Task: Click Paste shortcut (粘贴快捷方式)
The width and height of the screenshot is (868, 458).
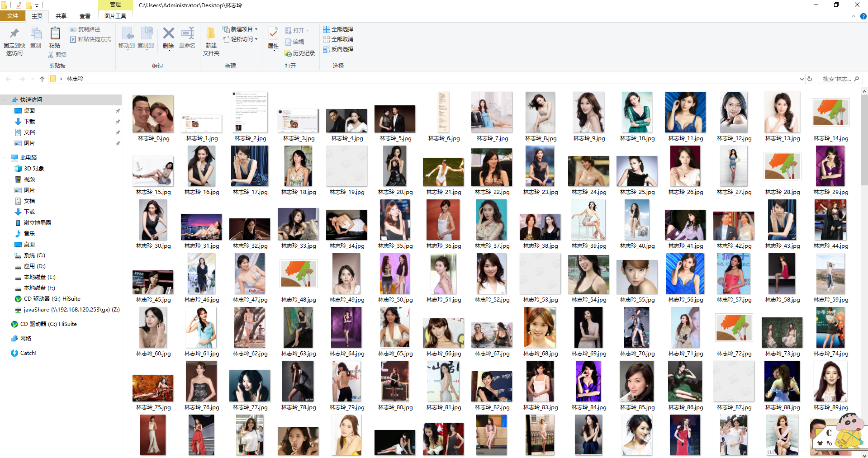Action: pos(90,39)
